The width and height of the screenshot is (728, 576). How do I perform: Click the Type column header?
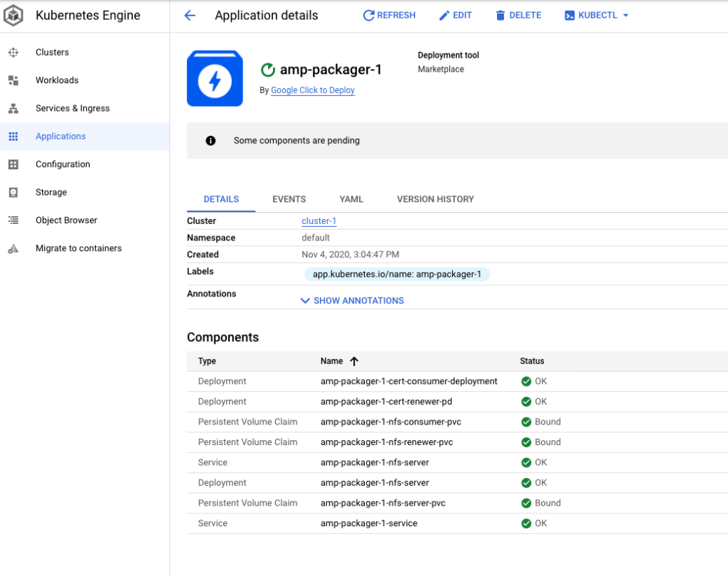pos(207,361)
